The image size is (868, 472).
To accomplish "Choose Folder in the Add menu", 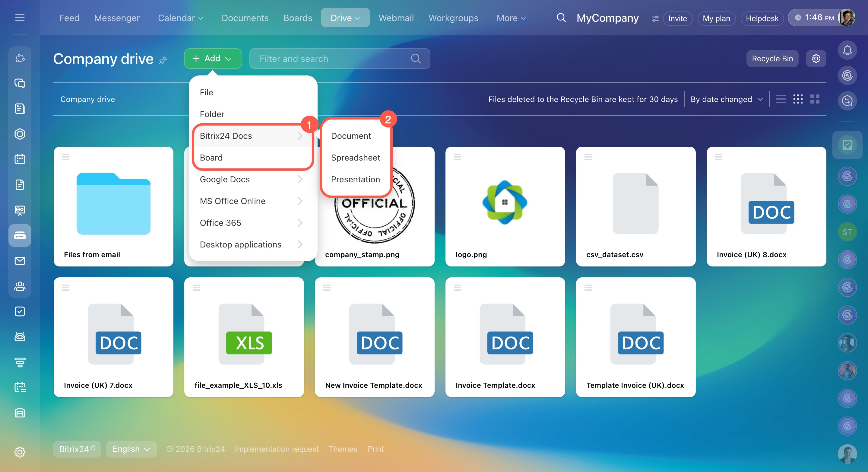I will [x=212, y=114].
